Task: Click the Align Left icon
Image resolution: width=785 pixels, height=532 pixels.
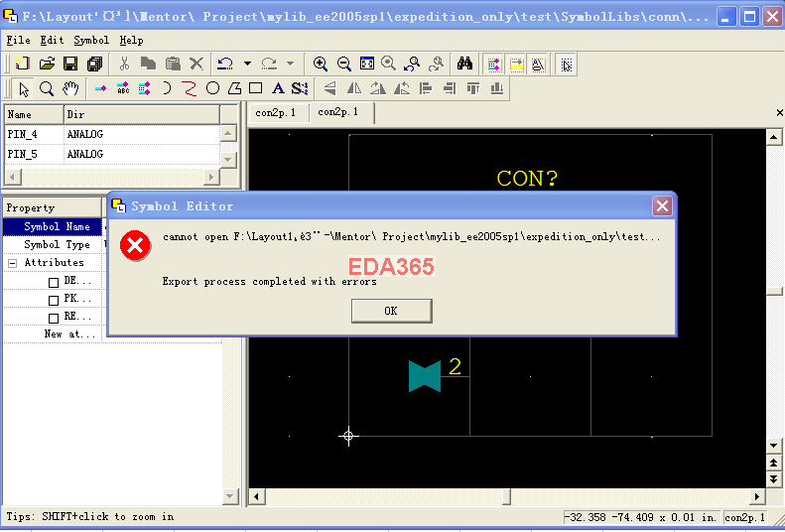Action: [x=426, y=89]
